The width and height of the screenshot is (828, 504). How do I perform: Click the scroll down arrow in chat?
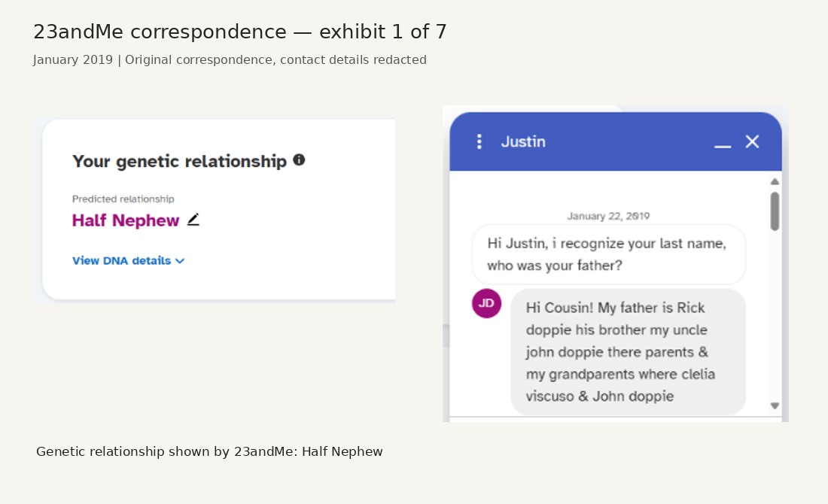(775, 406)
